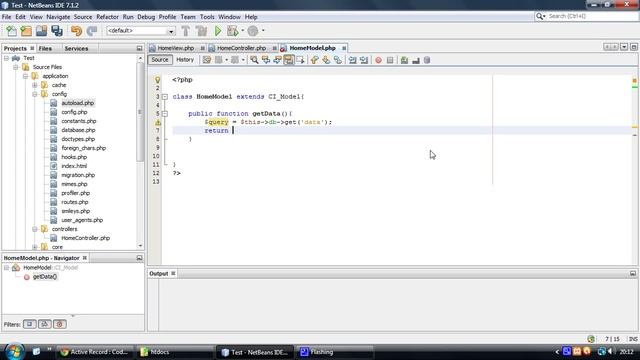640x360 pixels.
Task: Collapse the Source Files tree node
Action: pyautogui.click(x=16, y=67)
